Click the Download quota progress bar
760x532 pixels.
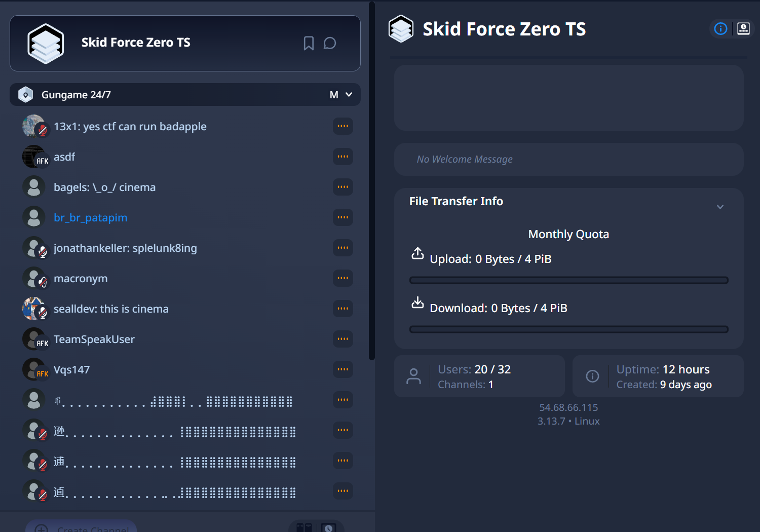pyautogui.click(x=568, y=329)
